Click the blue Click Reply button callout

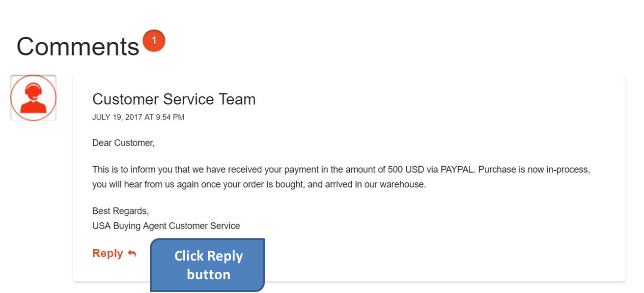(x=207, y=265)
